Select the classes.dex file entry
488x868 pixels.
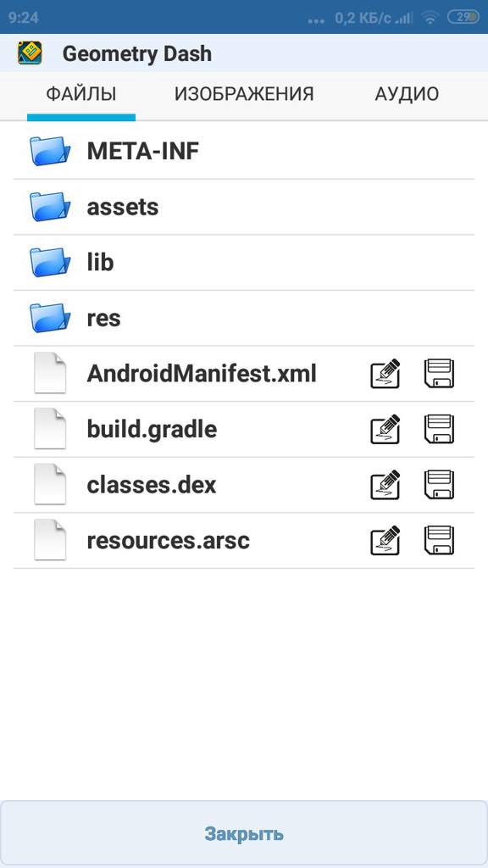tap(244, 485)
